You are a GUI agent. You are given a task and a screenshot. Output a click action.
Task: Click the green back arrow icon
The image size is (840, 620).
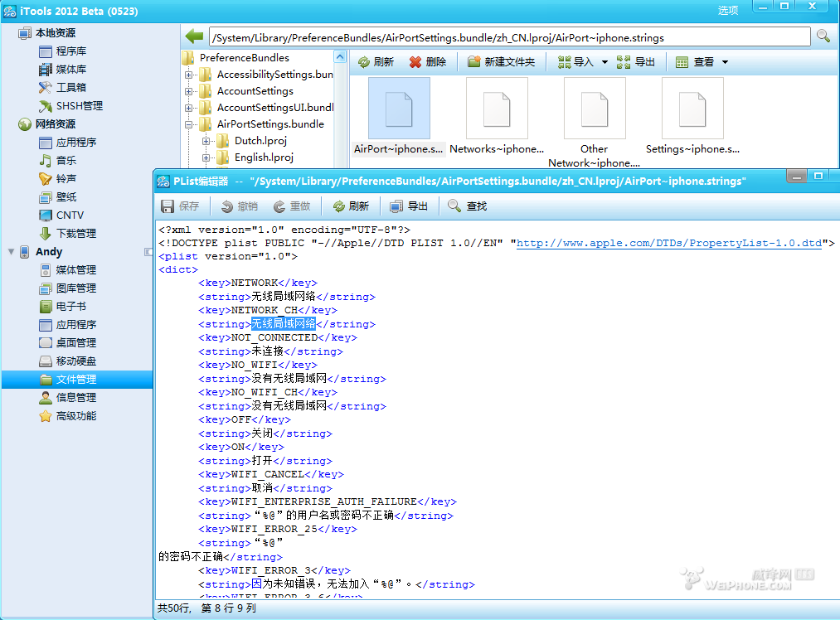194,36
